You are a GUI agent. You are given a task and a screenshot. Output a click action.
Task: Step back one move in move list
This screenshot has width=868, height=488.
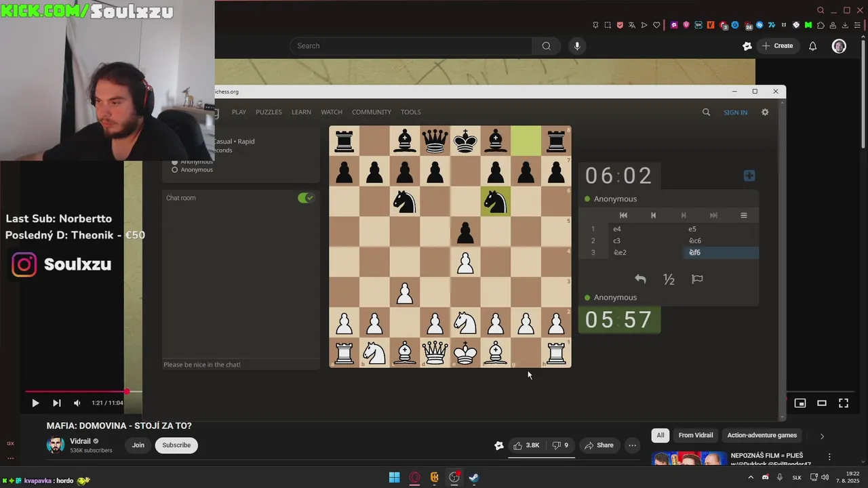click(653, 216)
